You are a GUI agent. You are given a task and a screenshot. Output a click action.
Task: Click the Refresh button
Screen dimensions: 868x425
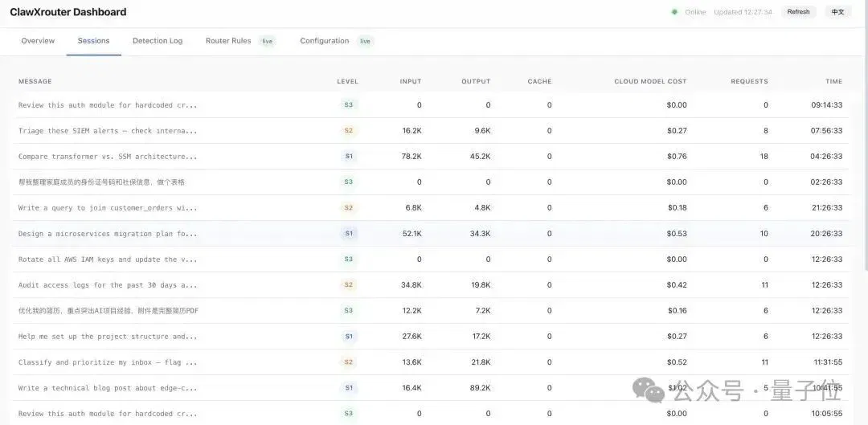tap(798, 11)
